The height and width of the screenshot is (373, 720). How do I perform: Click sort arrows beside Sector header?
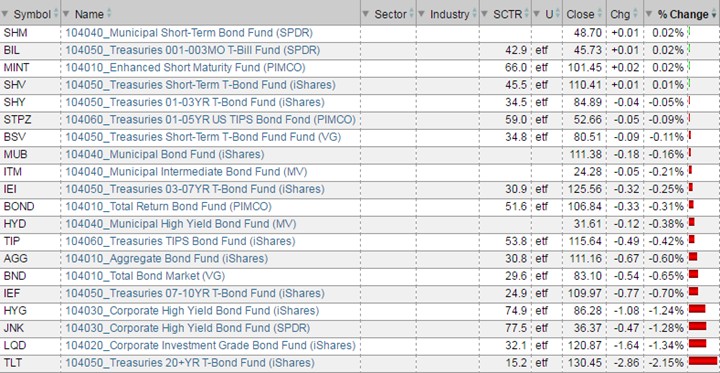(x=412, y=14)
